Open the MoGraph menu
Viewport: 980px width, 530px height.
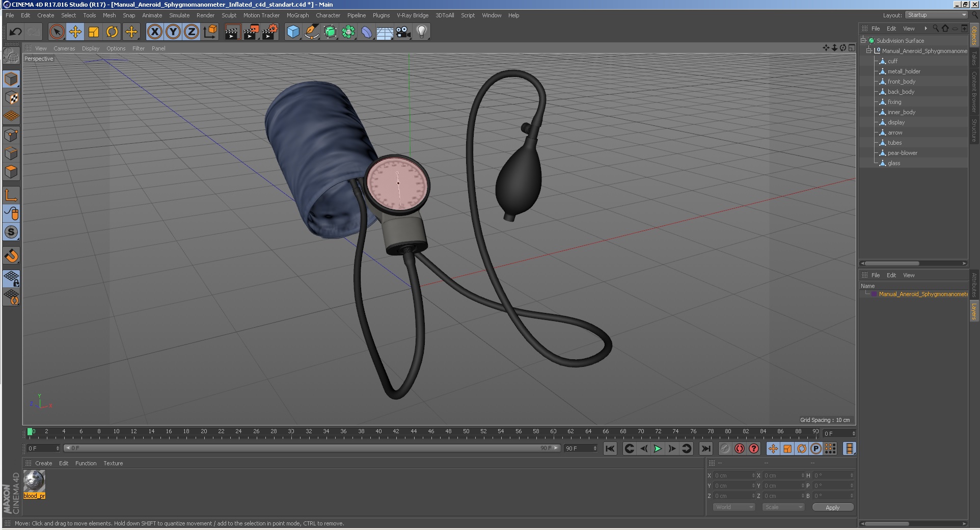click(x=297, y=15)
